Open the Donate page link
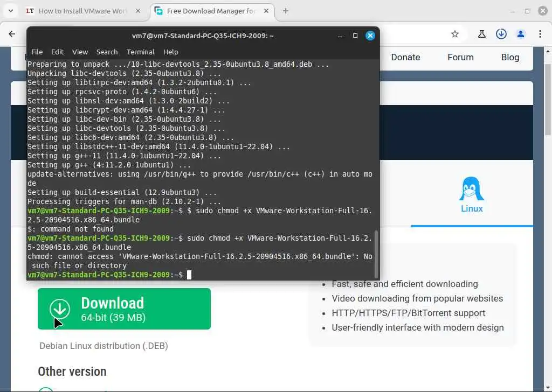 pos(405,57)
